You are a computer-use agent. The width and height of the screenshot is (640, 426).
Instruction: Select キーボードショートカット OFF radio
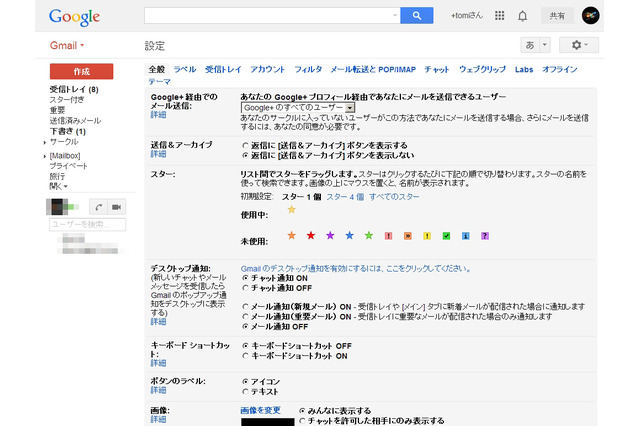coord(245,346)
